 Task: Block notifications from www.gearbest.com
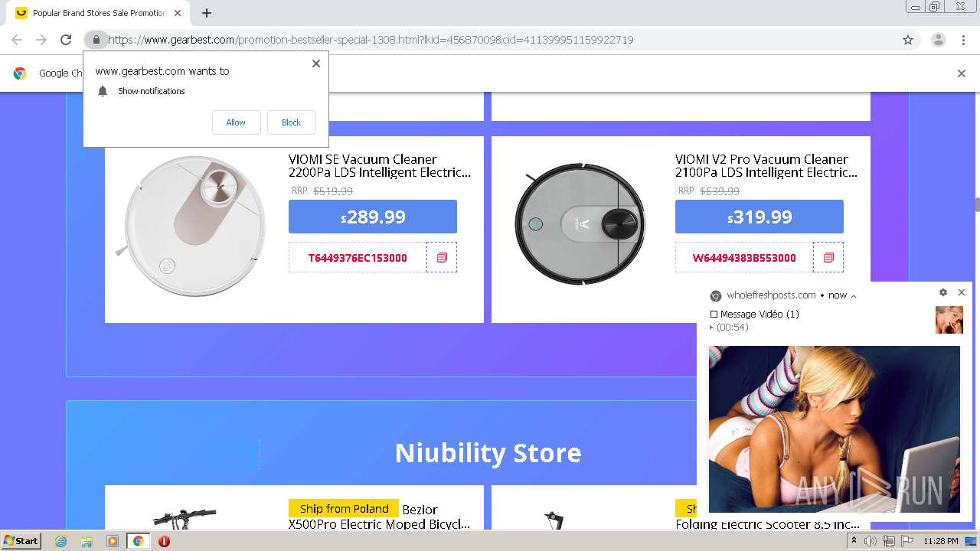click(291, 122)
